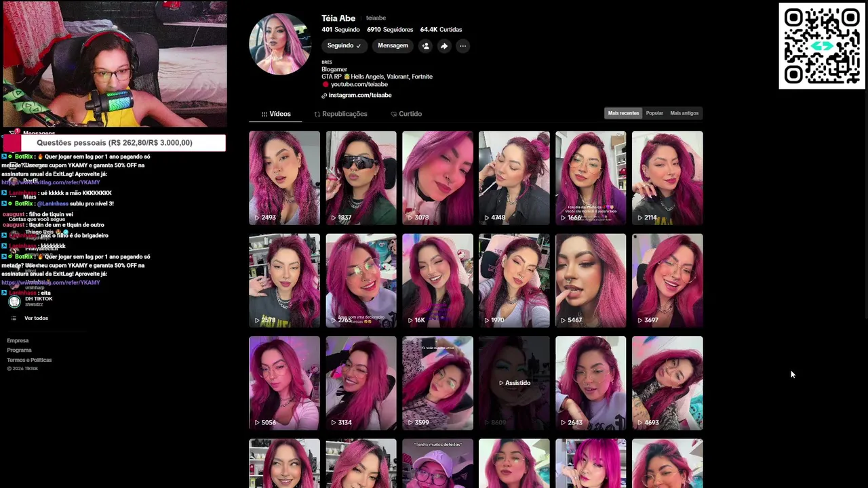The image size is (868, 488).
Task: Click the play icon on 4693 video
Action: pos(640,422)
